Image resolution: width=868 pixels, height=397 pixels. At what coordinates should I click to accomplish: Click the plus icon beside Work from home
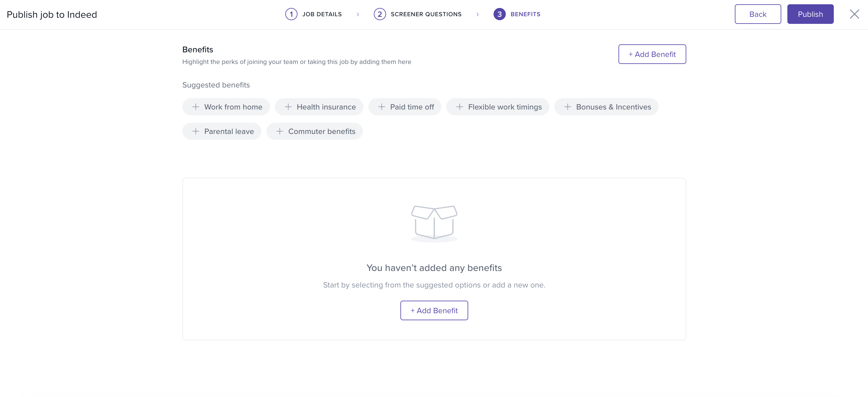tap(195, 107)
